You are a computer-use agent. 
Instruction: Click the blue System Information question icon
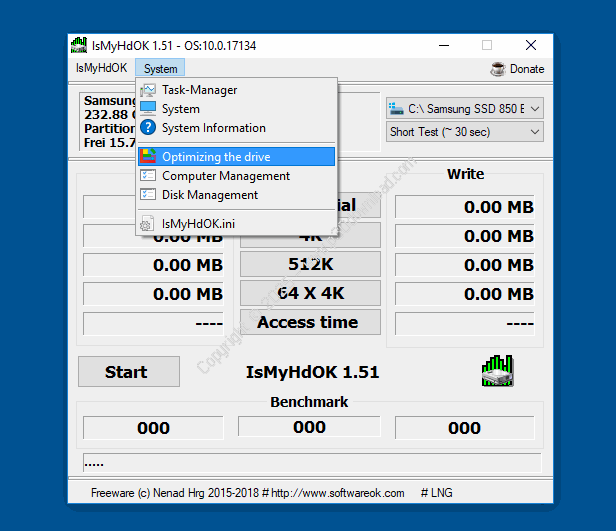point(148,128)
